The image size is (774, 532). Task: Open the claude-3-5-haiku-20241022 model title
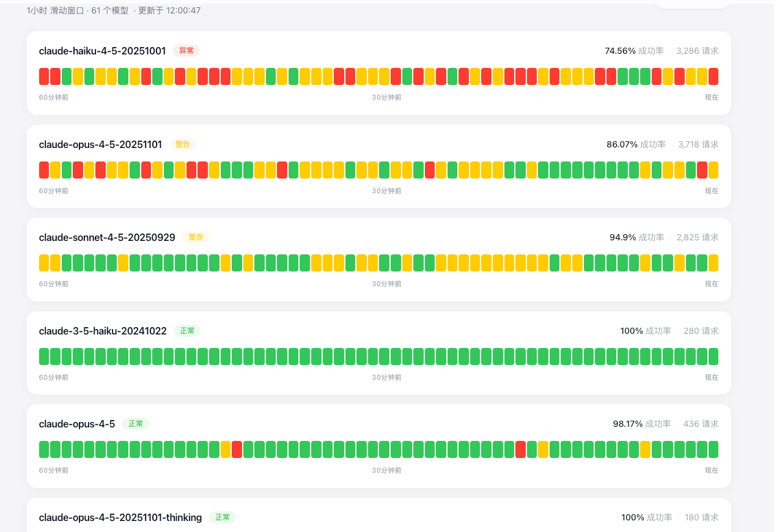(103, 331)
